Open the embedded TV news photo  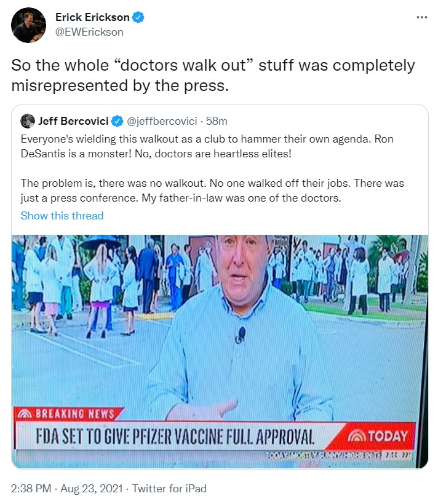(x=220, y=352)
